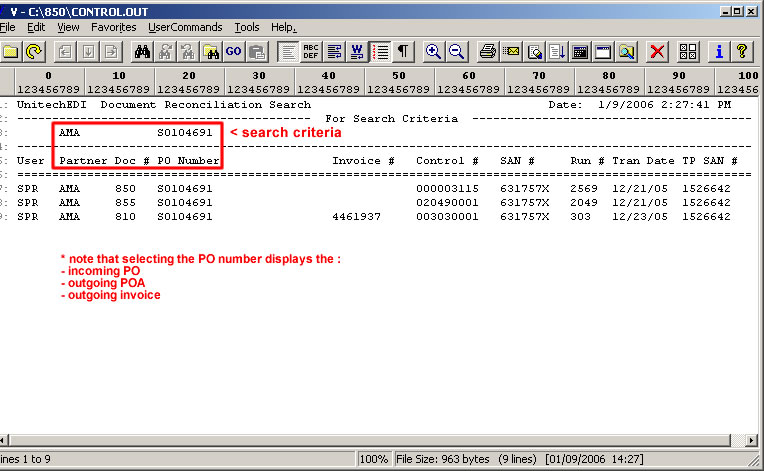Click the binoculars find icon
The width and height of the screenshot is (764, 471).
142,51
